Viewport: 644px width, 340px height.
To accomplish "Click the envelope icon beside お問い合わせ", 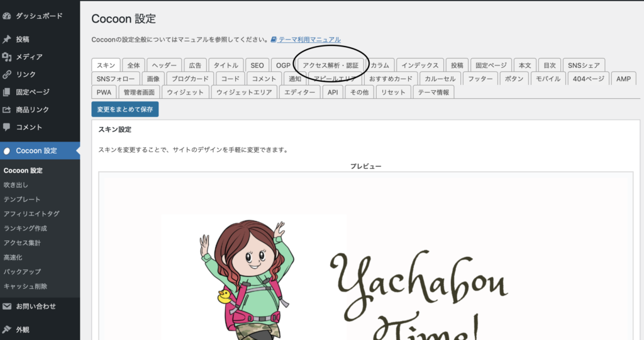I will (6, 306).
